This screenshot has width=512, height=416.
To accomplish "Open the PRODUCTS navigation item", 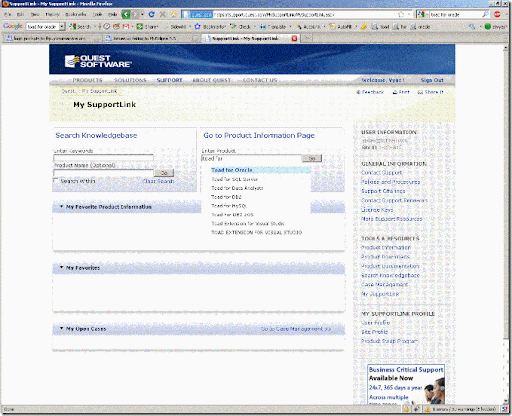I will (87, 80).
